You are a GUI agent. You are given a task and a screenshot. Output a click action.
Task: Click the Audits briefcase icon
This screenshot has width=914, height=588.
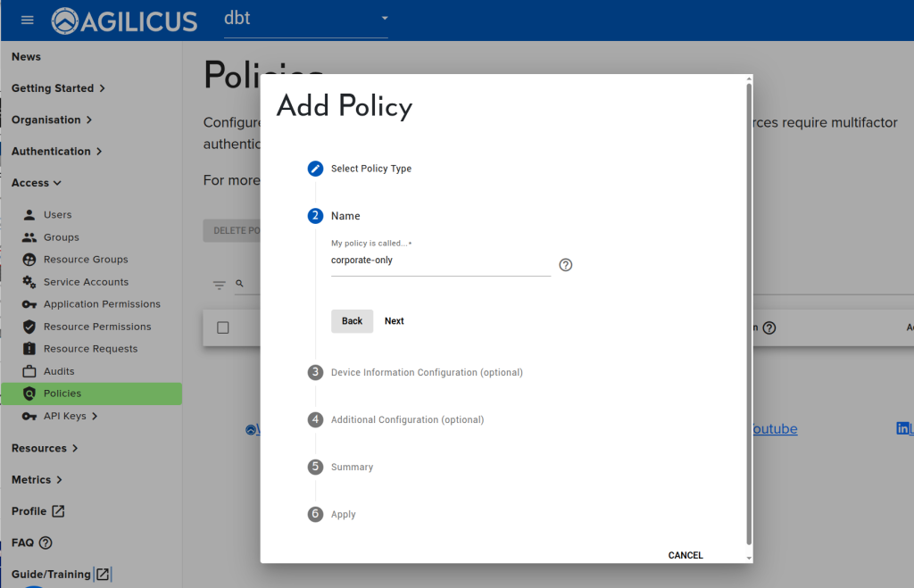click(x=29, y=370)
